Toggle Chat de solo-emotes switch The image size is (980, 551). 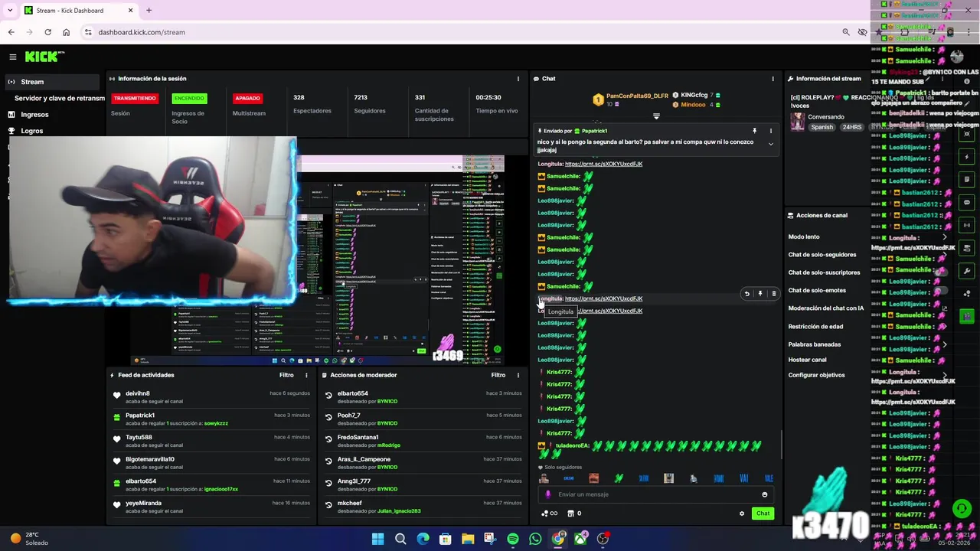coord(942,291)
